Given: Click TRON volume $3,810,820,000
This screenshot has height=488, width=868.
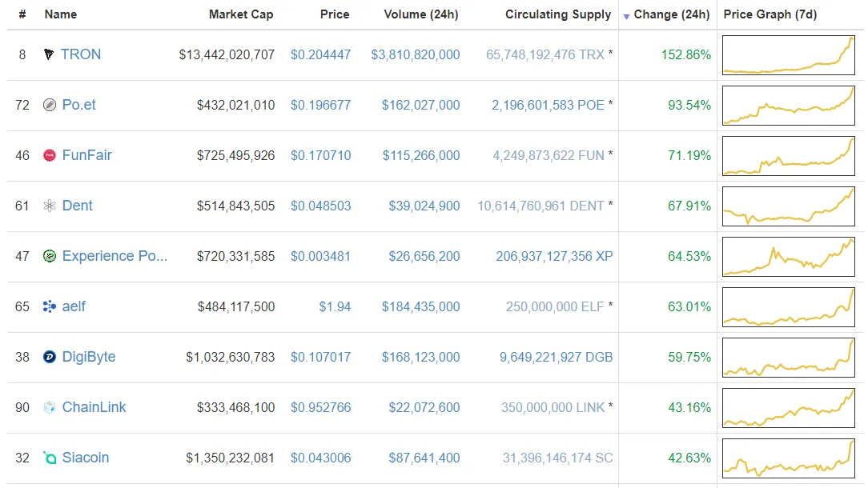Looking at the screenshot, I should tap(415, 54).
